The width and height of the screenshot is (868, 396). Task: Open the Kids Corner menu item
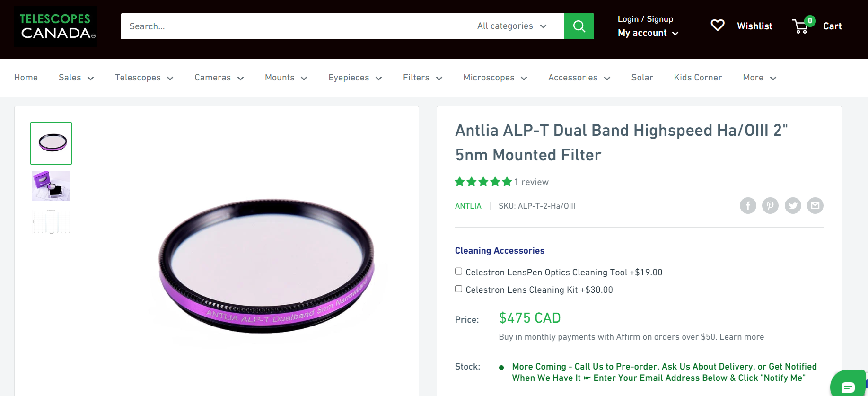click(698, 78)
